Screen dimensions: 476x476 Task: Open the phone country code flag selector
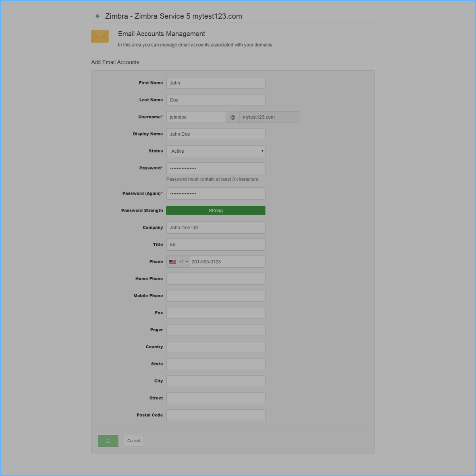(x=178, y=262)
